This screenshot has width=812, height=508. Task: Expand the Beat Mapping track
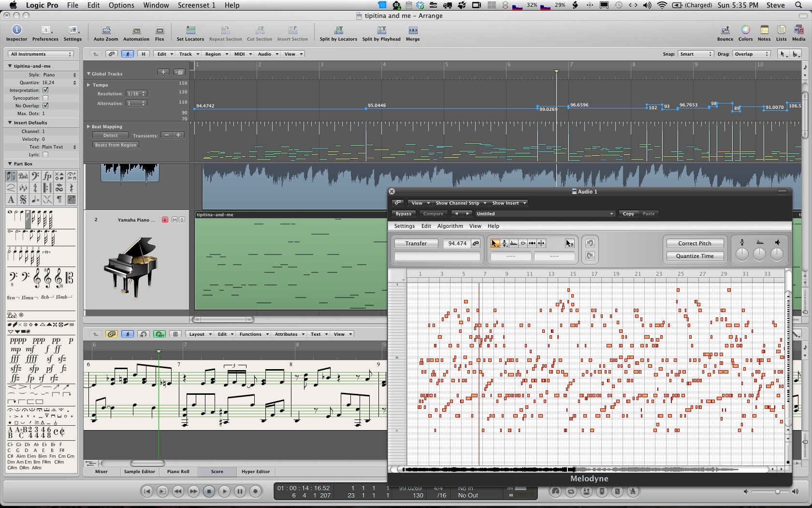click(88, 126)
